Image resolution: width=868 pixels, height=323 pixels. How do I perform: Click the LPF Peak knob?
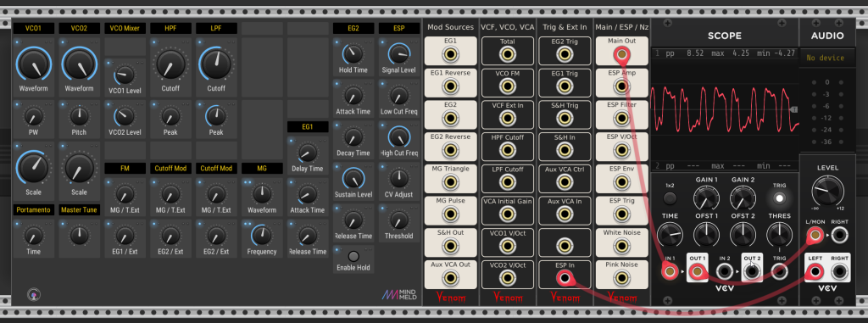216,116
